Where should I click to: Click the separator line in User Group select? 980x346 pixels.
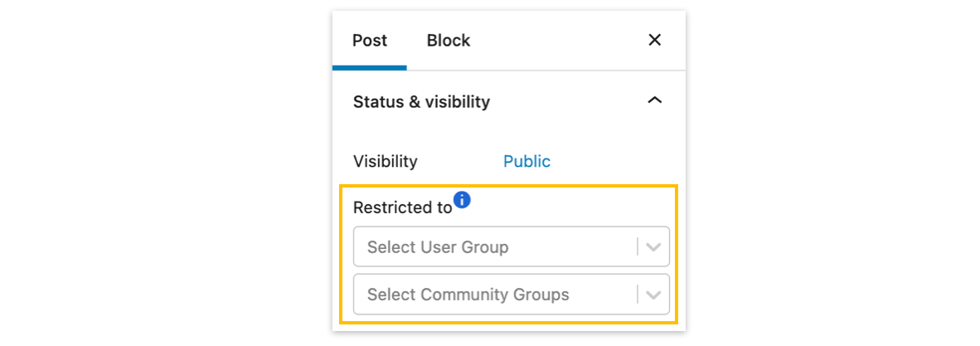coord(638,246)
